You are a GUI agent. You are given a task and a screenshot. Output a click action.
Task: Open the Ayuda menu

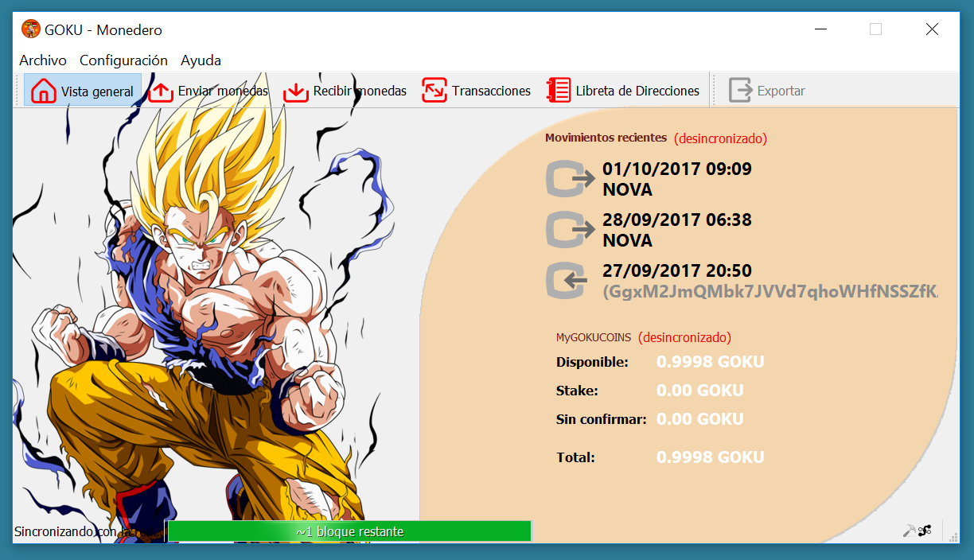[x=201, y=60]
